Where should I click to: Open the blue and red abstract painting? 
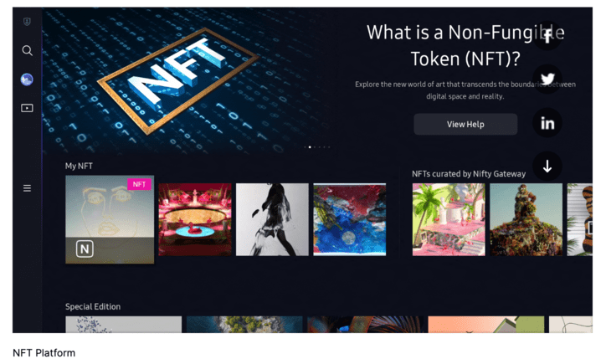click(350, 219)
